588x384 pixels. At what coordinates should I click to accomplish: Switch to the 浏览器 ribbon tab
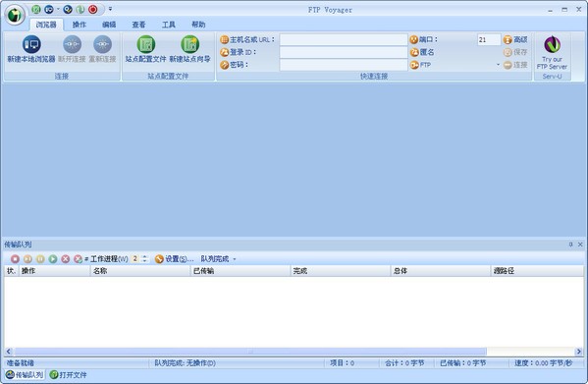click(46, 25)
